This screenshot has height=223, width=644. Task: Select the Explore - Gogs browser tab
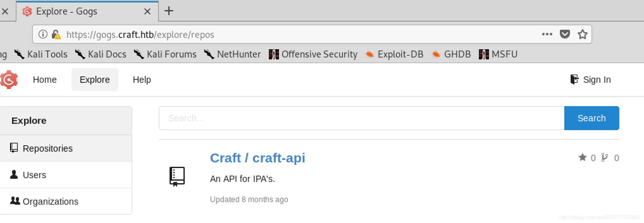tap(87, 11)
